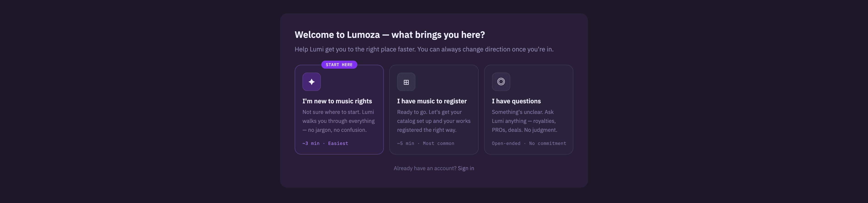Open the Sign in link
This screenshot has width=868, height=203.
466,168
